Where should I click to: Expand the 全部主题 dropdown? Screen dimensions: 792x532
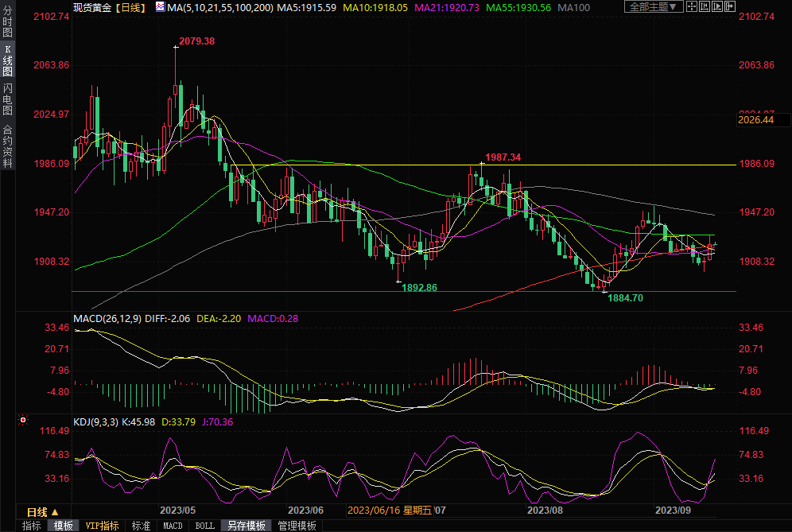(653, 6)
